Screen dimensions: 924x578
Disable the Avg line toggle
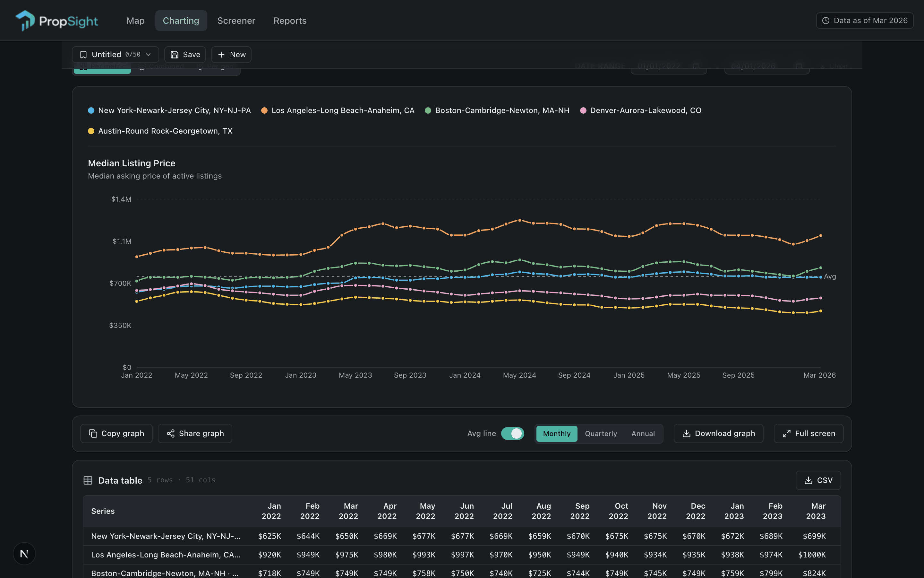click(512, 433)
